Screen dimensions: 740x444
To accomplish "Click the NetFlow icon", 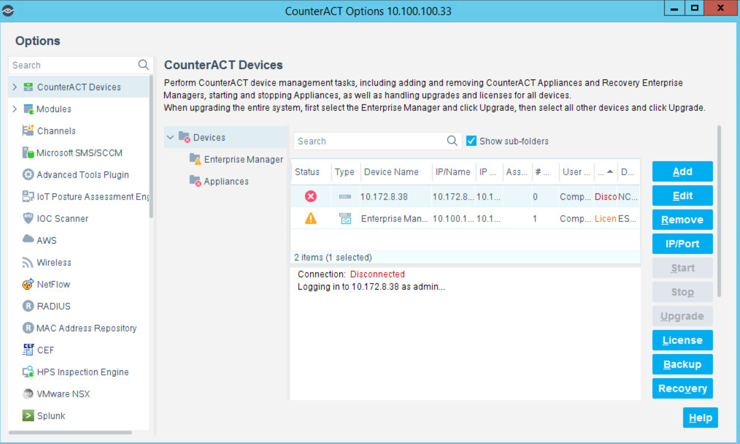I will point(28,284).
